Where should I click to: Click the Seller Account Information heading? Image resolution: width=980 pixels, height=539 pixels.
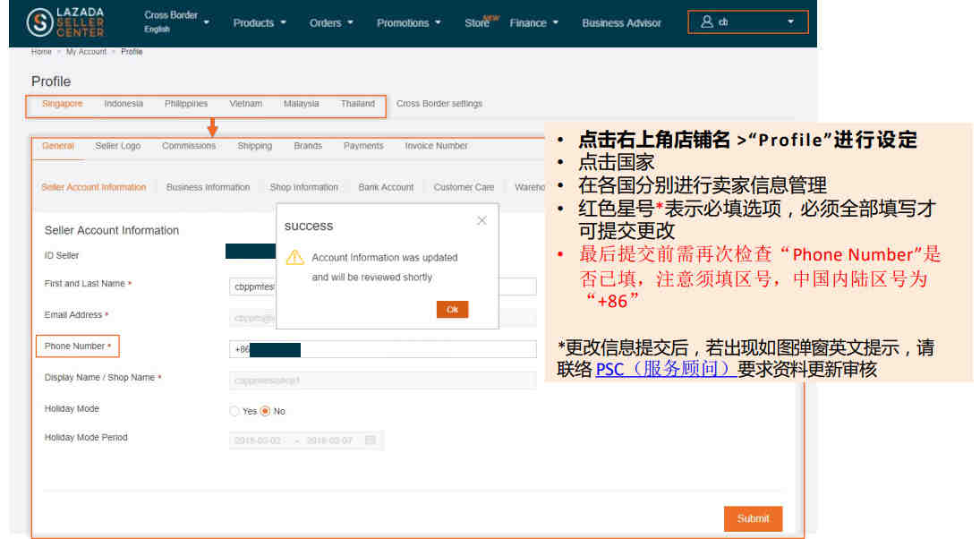[112, 231]
